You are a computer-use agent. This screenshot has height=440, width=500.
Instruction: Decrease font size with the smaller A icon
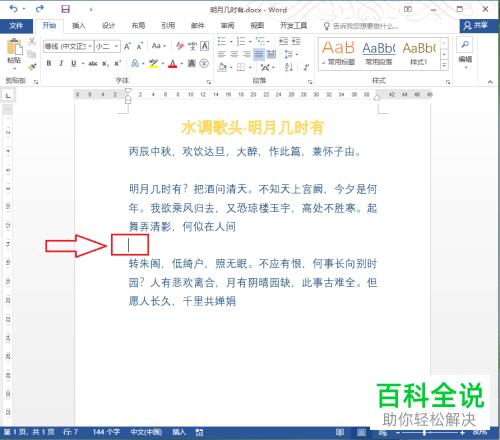pyautogui.click(x=140, y=46)
